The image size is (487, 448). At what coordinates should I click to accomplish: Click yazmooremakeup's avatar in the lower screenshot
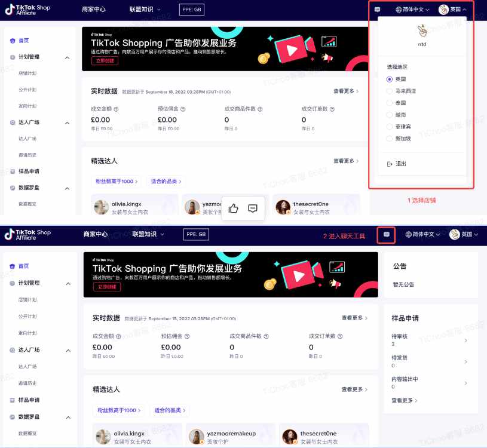pyautogui.click(x=197, y=437)
